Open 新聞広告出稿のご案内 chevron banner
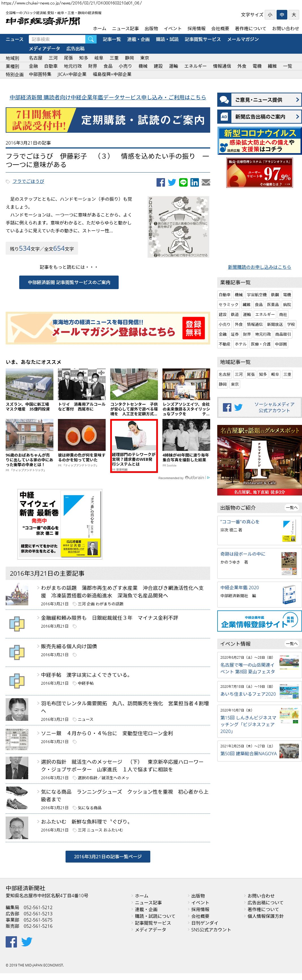Image resolution: width=302 pixels, height=980 pixels. point(259,117)
